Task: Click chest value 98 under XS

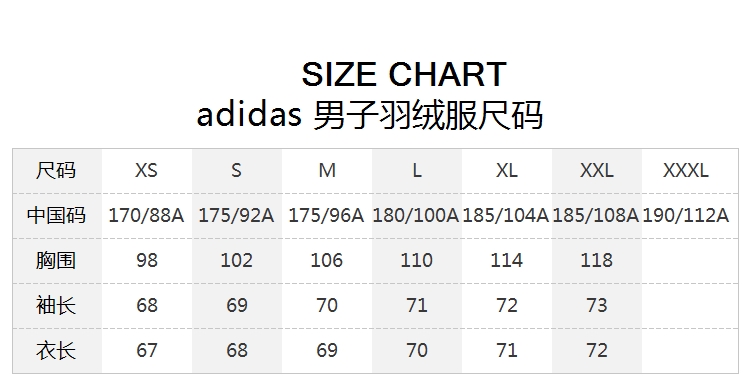Action: 147,260
